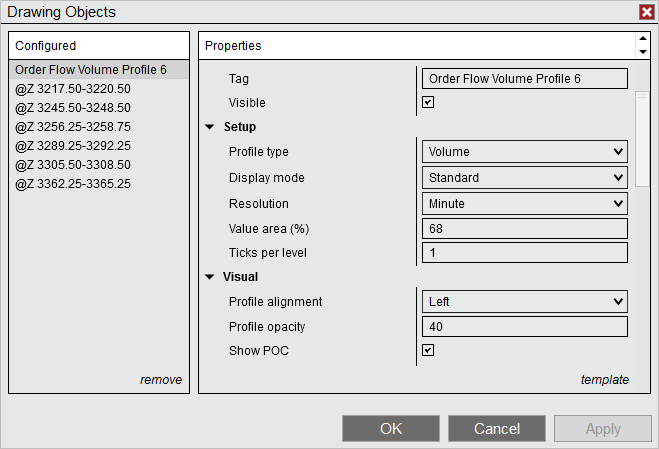The image size is (659, 449).
Task: Disable the Show POC checkbox
Action: pos(428,350)
